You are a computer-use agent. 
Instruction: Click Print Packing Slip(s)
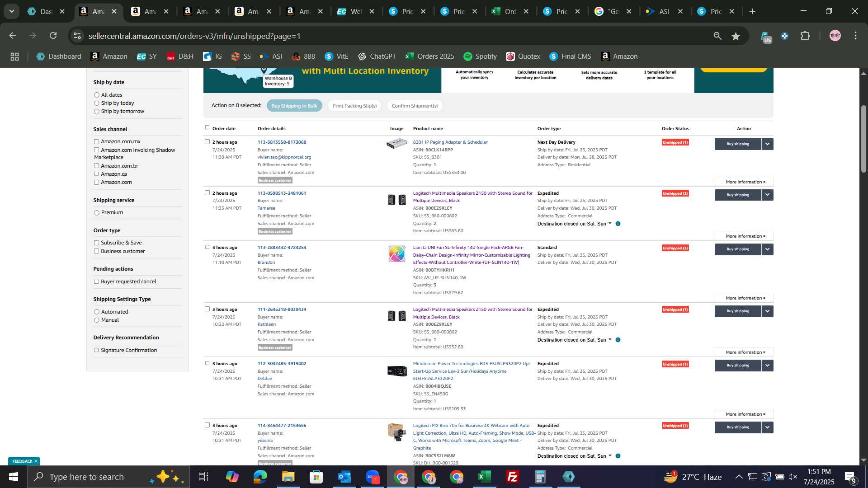354,106
